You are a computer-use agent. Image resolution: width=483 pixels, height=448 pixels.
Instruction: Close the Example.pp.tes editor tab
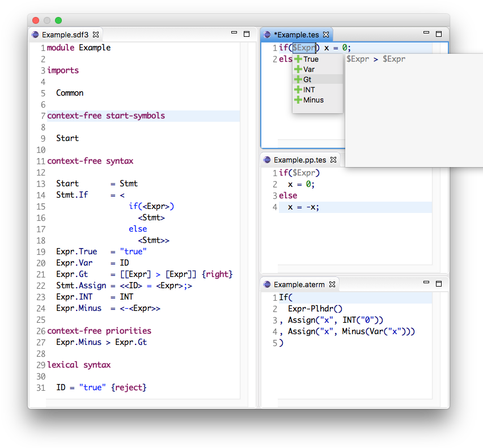(333, 160)
